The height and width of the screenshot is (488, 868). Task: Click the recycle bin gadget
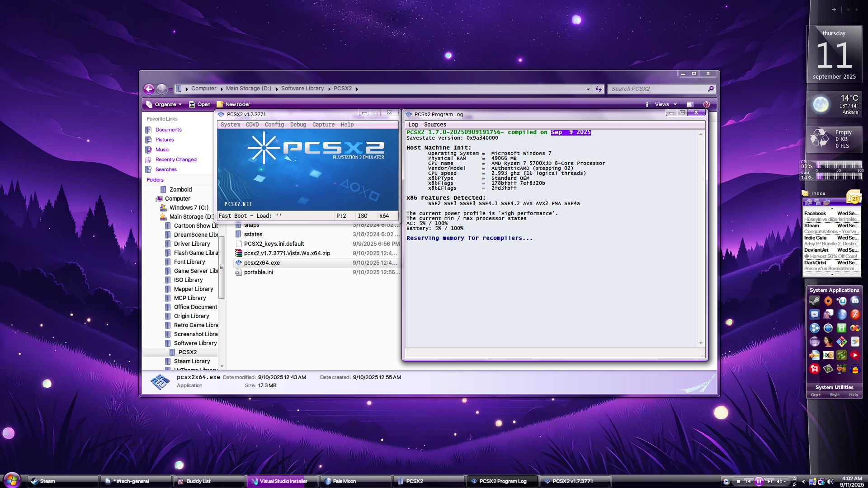click(835, 139)
